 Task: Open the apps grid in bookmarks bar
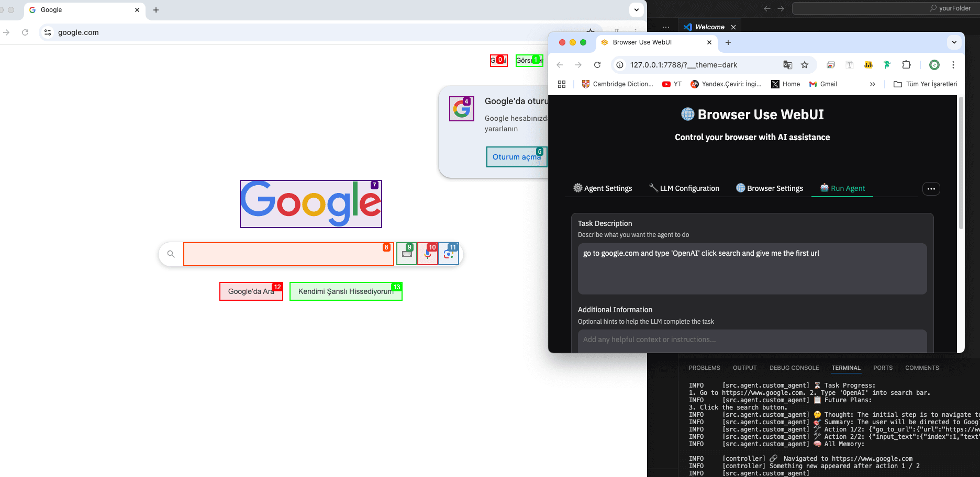(562, 84)
